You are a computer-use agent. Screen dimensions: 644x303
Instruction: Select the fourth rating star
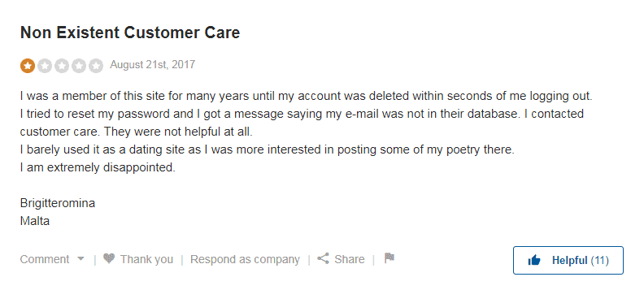(78, 66)
